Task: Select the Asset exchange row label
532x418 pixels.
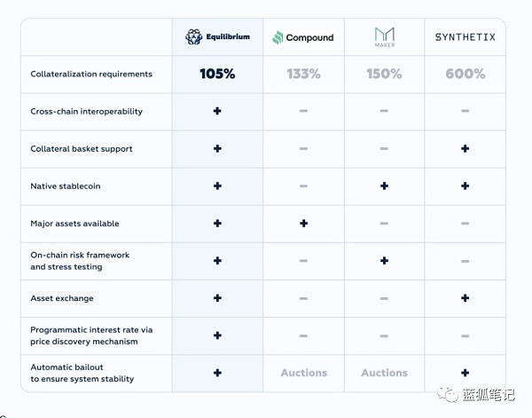Action: [x=62, y=298]
